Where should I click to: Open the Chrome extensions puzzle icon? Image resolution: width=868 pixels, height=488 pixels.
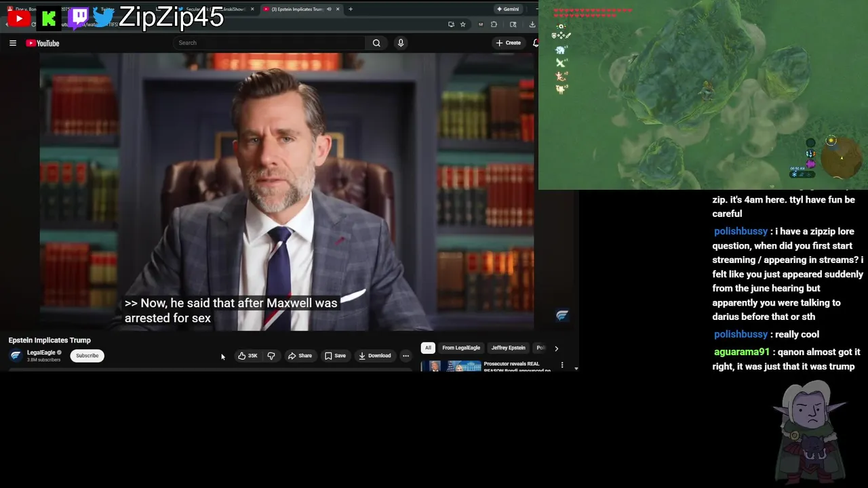(x=494, y=24)
